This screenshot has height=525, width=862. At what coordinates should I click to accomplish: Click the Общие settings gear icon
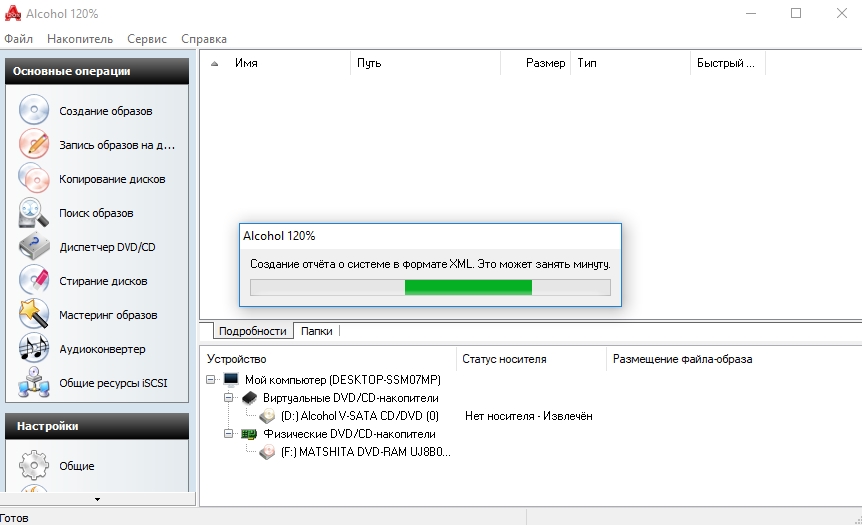coord(34,466)
